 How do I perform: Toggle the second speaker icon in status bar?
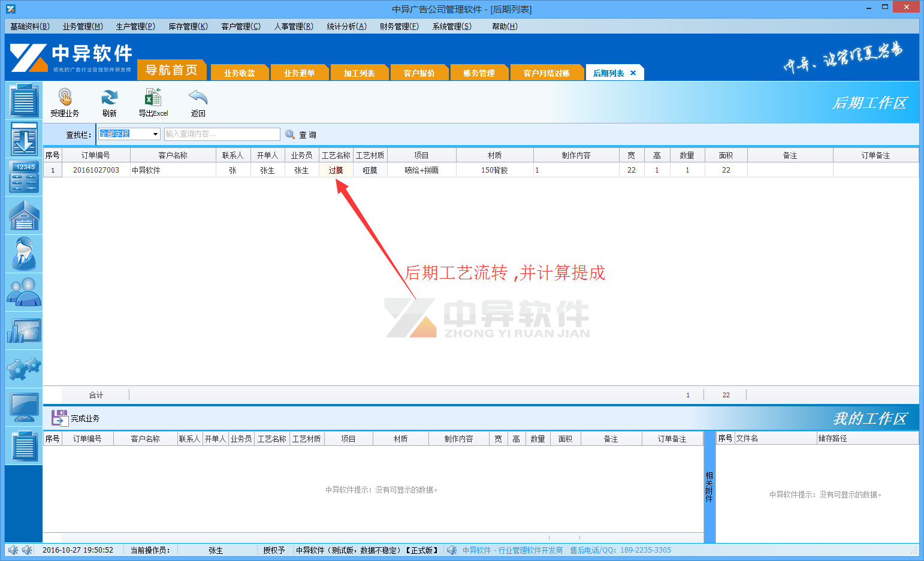(x=27, y=550)
